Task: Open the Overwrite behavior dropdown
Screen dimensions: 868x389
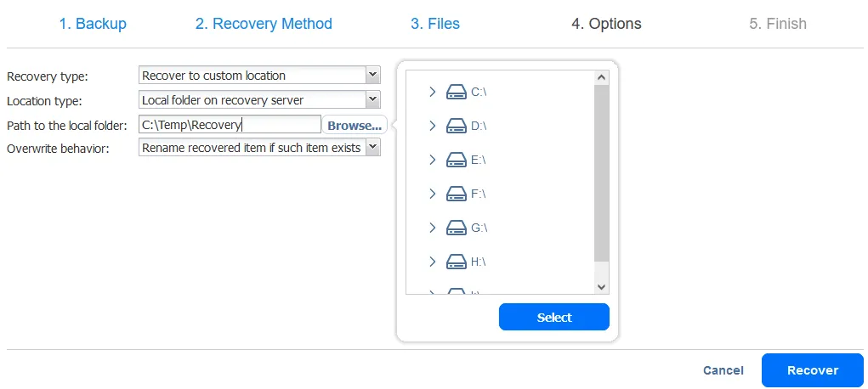Action: tap(372, 148)
